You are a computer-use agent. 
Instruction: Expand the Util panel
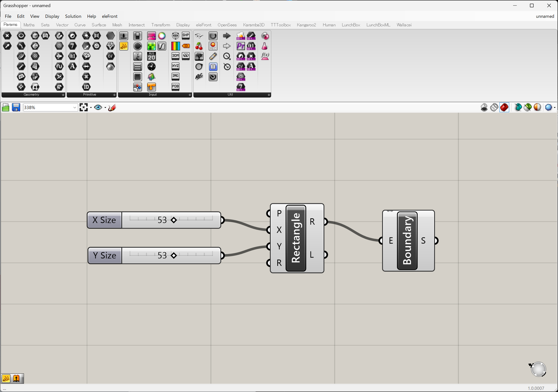(x=269, y=95)
